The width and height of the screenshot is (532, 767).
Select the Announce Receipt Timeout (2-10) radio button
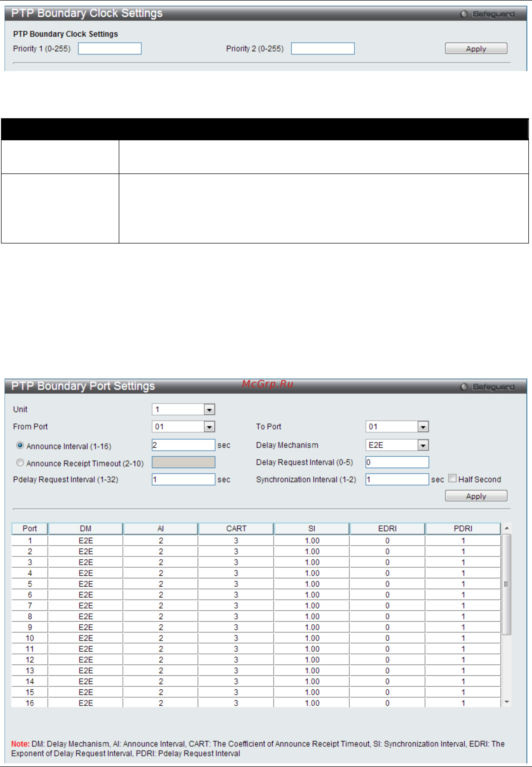coord(20,463)
